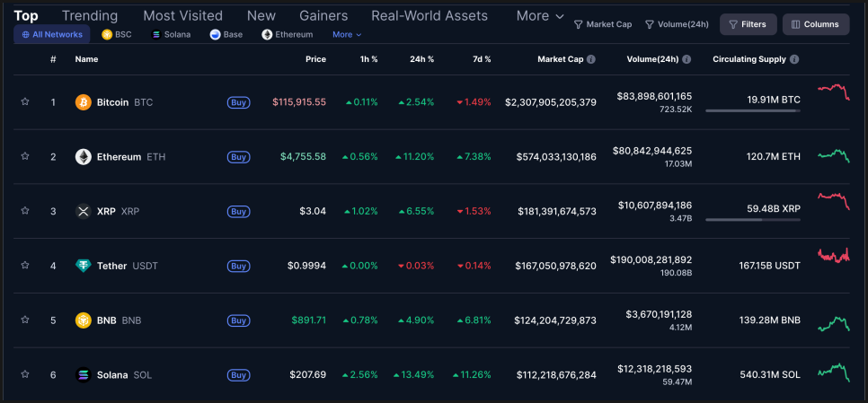Open the Real-World Assets tab

tap(430, 15)
